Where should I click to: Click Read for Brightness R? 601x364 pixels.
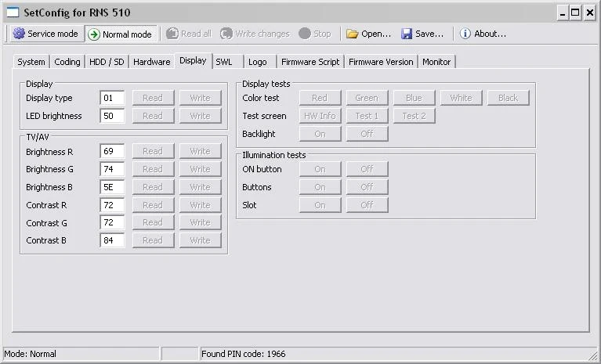click(153, 151)
